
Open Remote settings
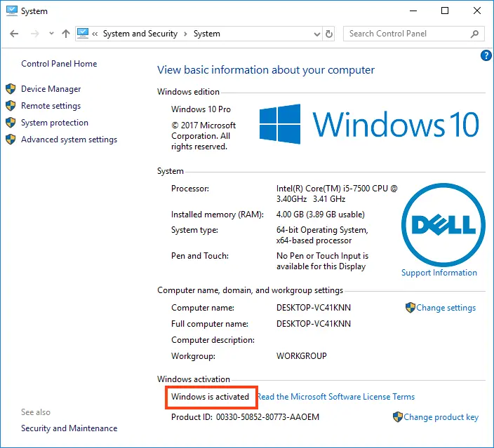(x=51, y=106)
